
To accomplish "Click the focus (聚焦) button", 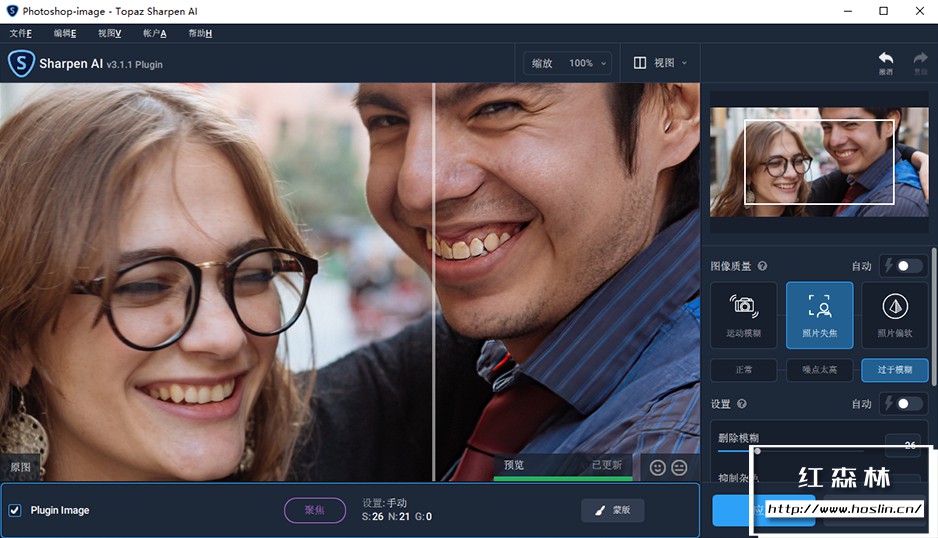I will pos(315,510).
